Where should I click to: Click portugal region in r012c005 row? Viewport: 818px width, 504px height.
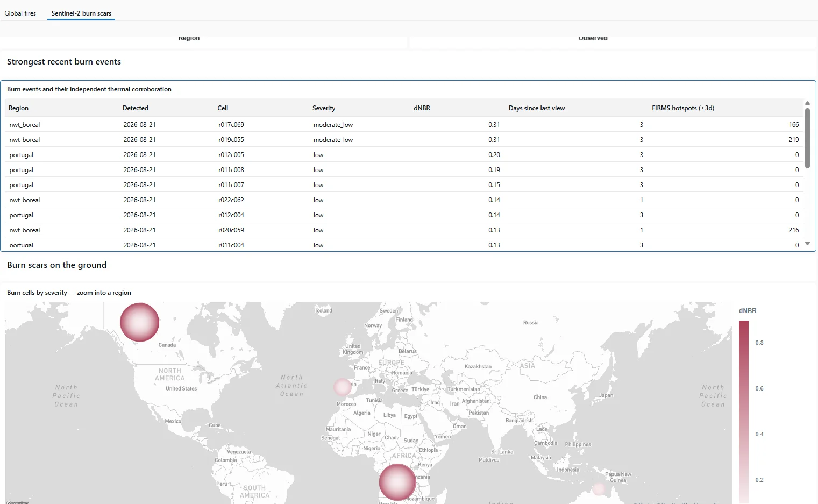[22, 155]
